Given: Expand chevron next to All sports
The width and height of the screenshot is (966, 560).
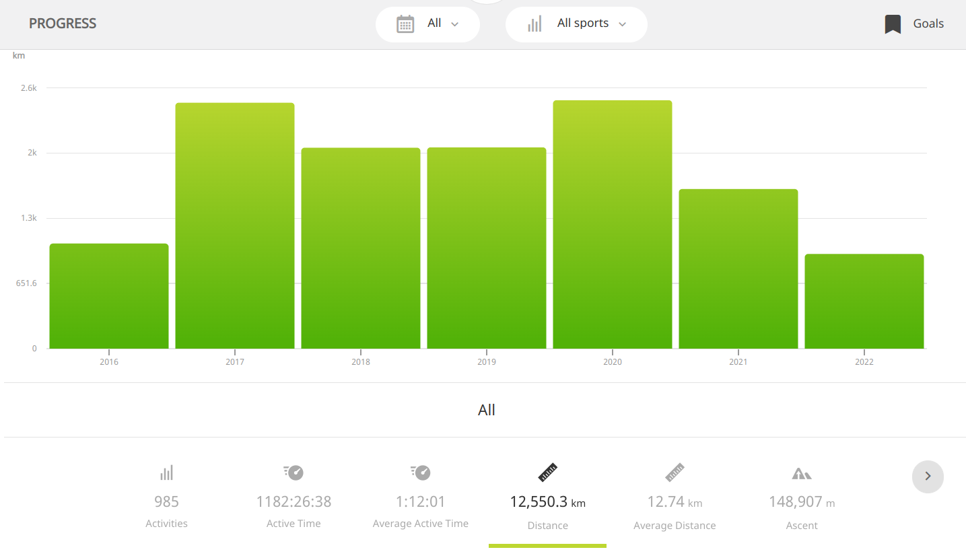Looking at the screenshot, I should (x=622, y=24).
